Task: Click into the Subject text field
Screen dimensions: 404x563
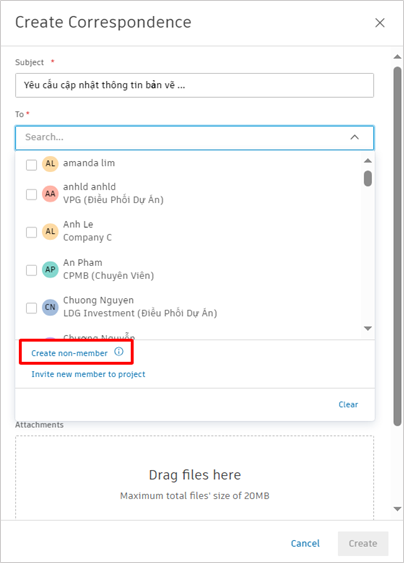Action: point(194,85)
